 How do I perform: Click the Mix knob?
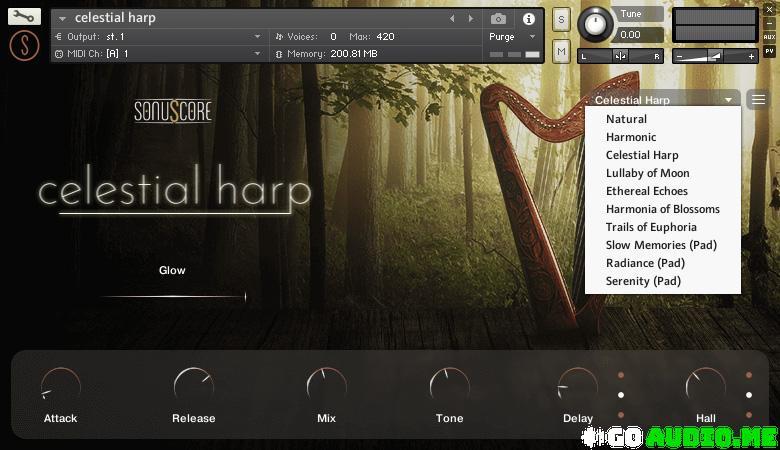tap(326, 386)
